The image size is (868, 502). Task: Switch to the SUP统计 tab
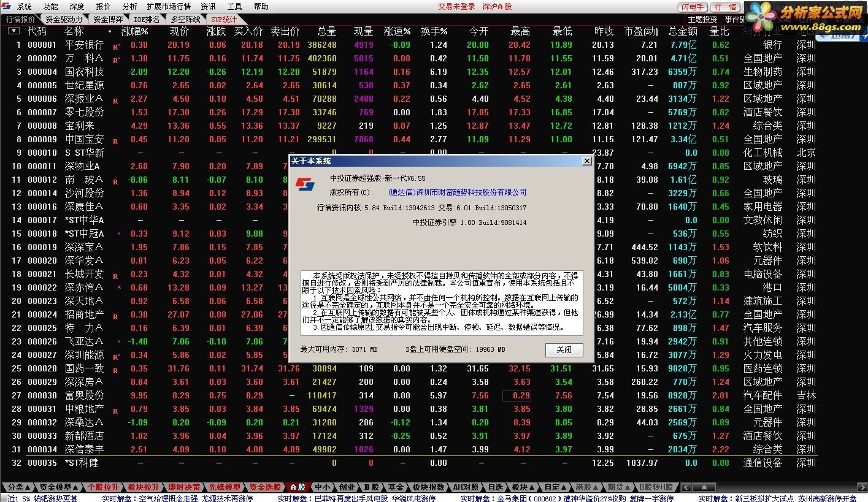[224, 19]
